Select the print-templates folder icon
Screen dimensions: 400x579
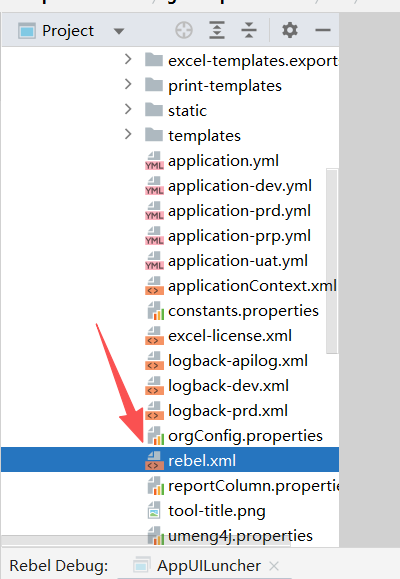click(154, 85)
